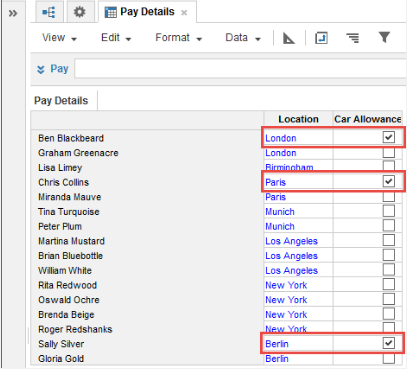Check Car Allowance for Graham Greenacre
The width and height of the screenshot is (407, 369).
[x=389, y=152]
